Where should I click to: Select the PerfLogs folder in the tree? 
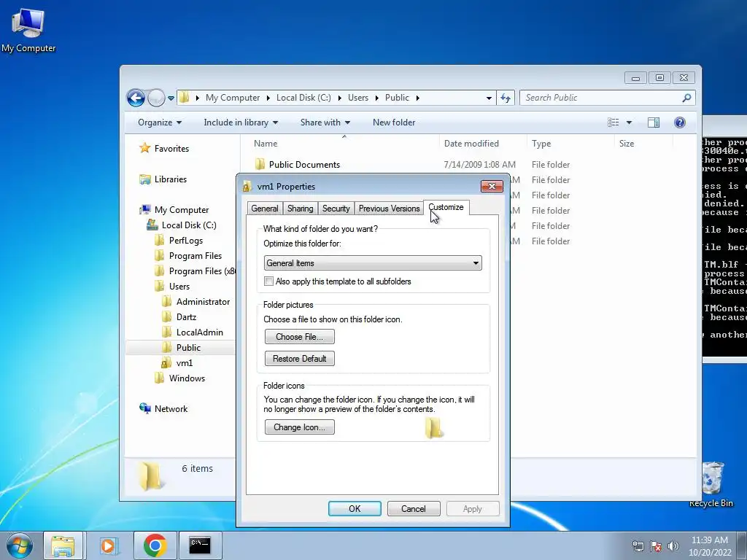(179, 241)
